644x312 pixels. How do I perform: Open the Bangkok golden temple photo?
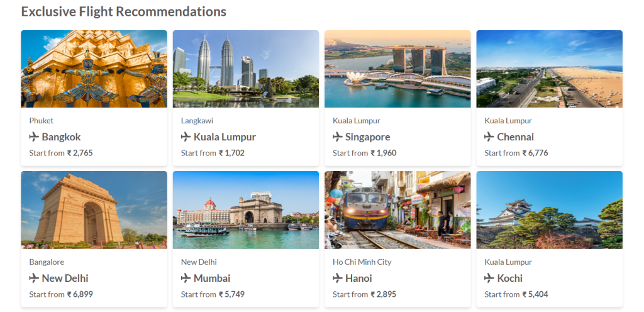click(94, 69)
